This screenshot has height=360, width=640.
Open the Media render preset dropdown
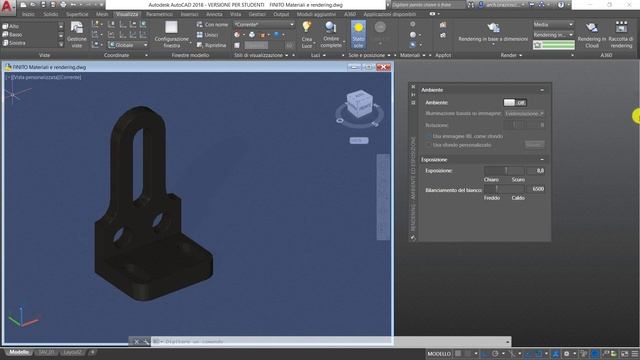click(553, 24)
